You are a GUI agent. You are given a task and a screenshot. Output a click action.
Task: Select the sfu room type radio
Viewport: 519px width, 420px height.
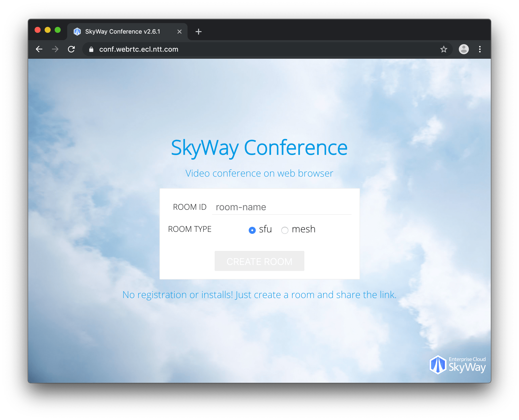pos(252,230)
